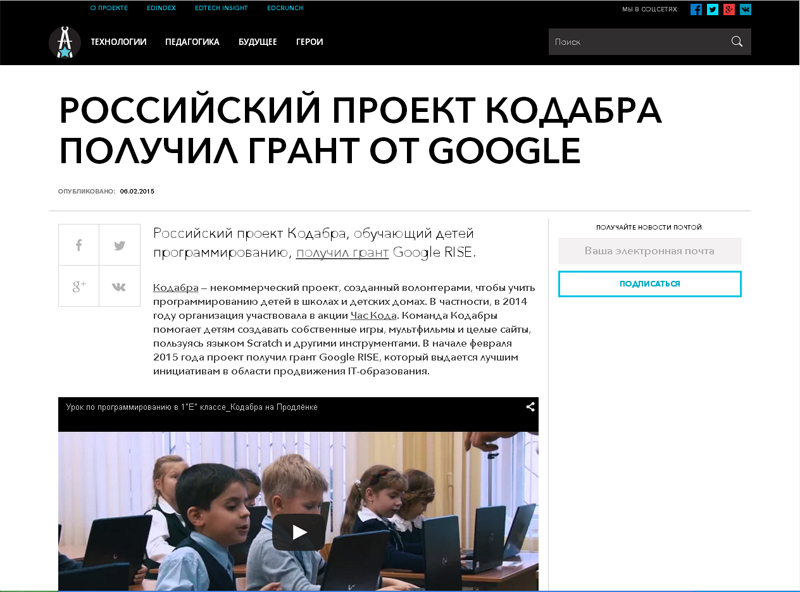The image size is (800, 592).
Task: Play the Кодабра lesson video
Action: [299, 532]
